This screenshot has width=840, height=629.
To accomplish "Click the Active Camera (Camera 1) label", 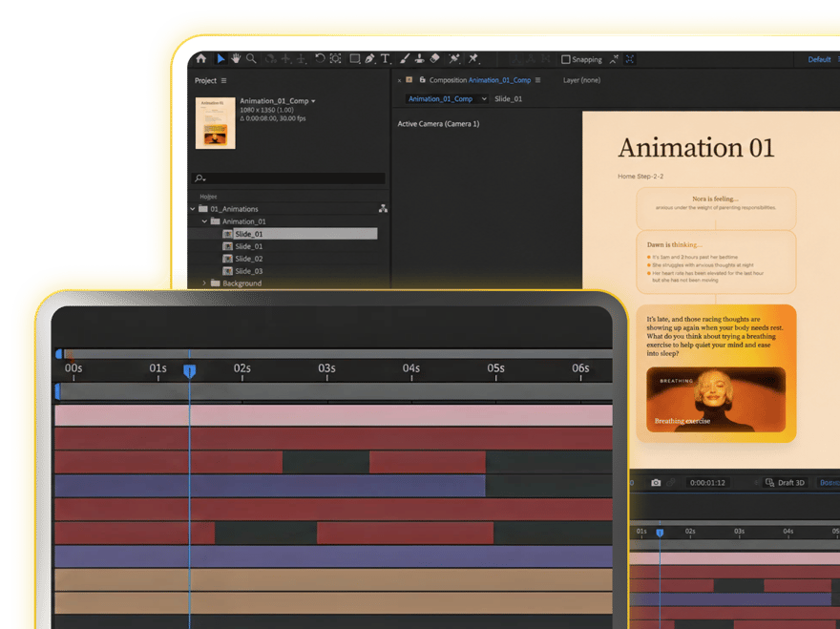I will click(x=438, y=124).
